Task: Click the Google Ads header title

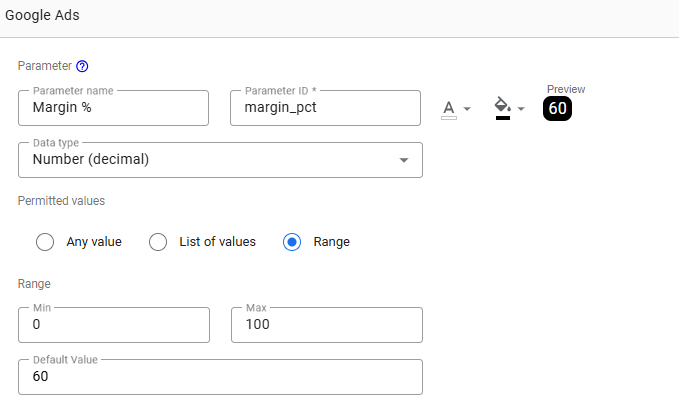Action: point(42,17)
